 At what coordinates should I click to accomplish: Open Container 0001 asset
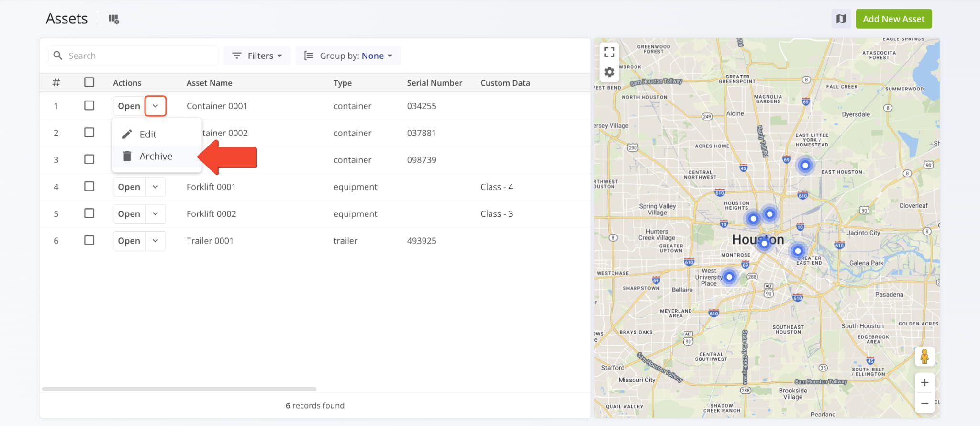pos(129,106)
